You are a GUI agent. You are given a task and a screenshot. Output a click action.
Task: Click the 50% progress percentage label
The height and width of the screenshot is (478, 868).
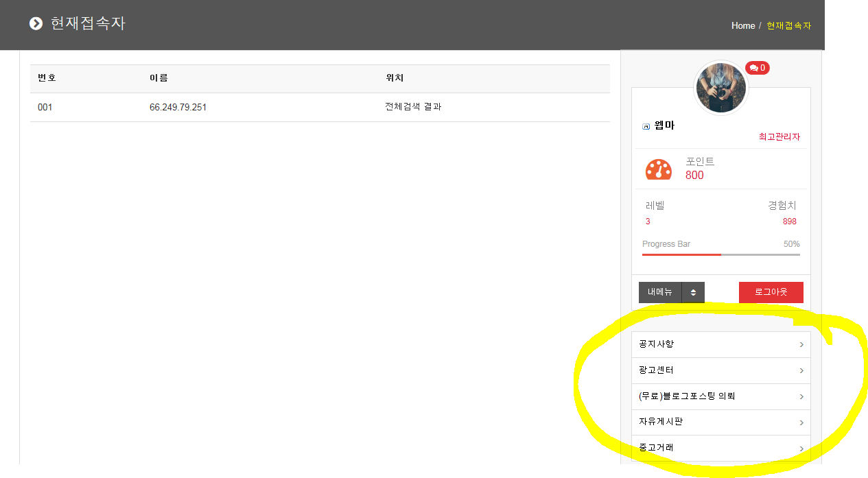pyautogui.click(x=792, y=244)
